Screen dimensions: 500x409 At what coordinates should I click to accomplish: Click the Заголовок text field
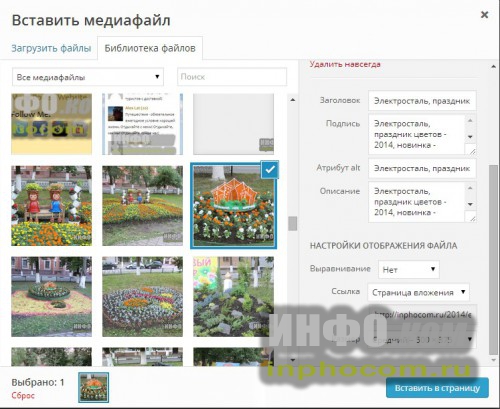pos(422,101)
